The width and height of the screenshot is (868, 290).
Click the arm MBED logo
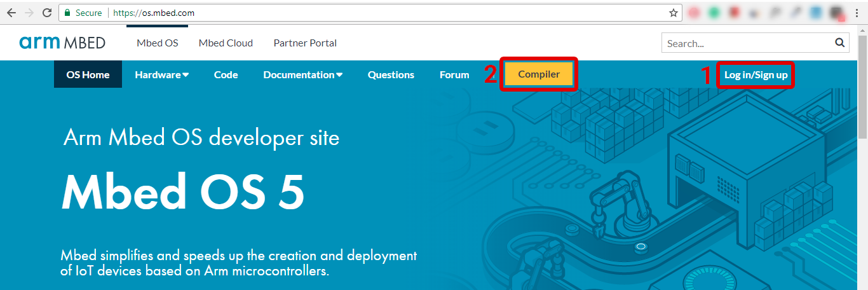click(x=62, y=43)
